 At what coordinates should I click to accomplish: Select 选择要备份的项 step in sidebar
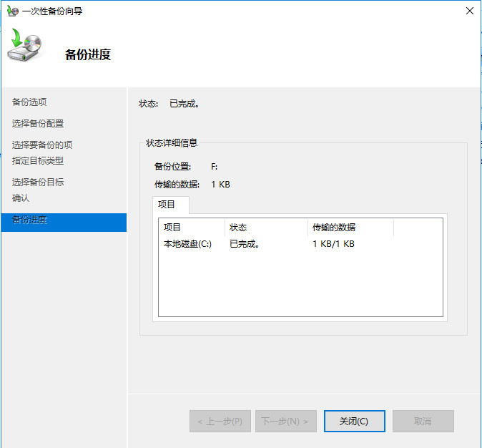click(x=42, y=145)
